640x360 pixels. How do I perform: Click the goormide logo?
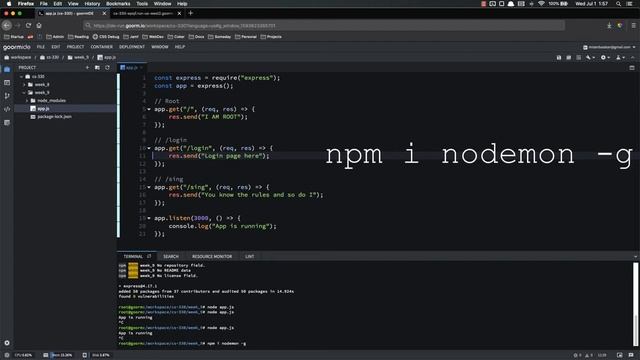17,47
